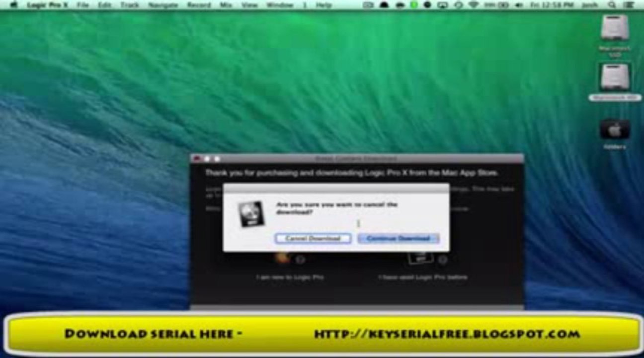Open the Mix menu

point(226,5)
